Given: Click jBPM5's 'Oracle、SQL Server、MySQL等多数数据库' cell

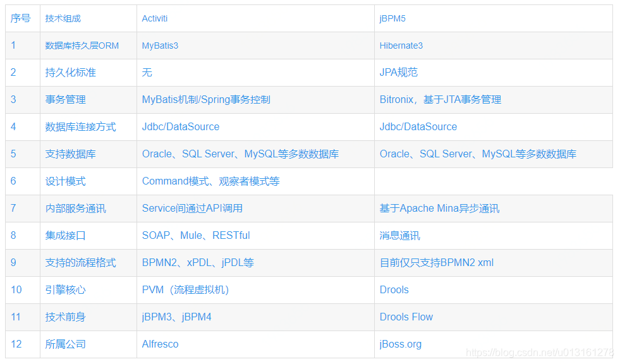Looking at the screenshot, I should 494,154.
